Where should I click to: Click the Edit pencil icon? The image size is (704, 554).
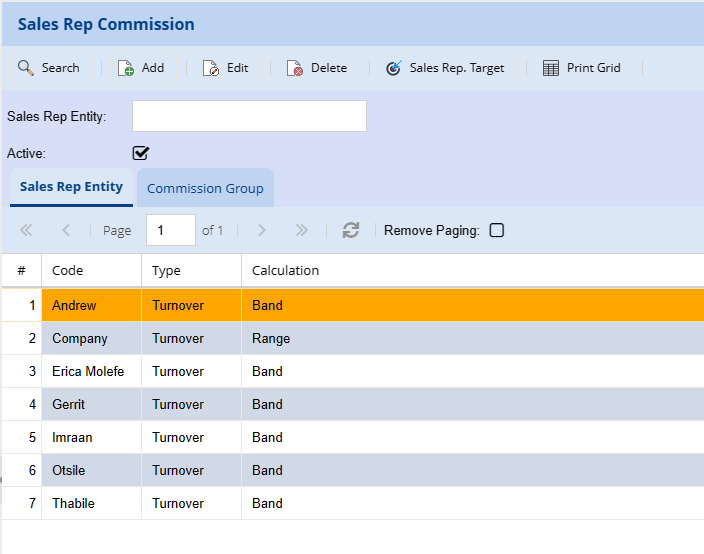(x=211, y=68)
